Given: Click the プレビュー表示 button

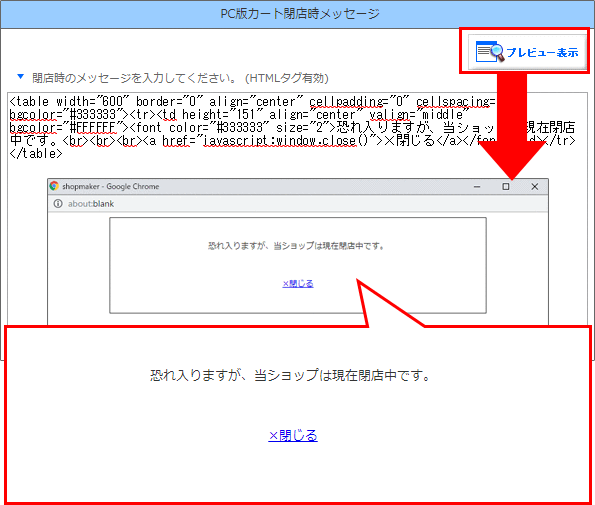Looking at the screenshot, I should (x=527, y=52).
